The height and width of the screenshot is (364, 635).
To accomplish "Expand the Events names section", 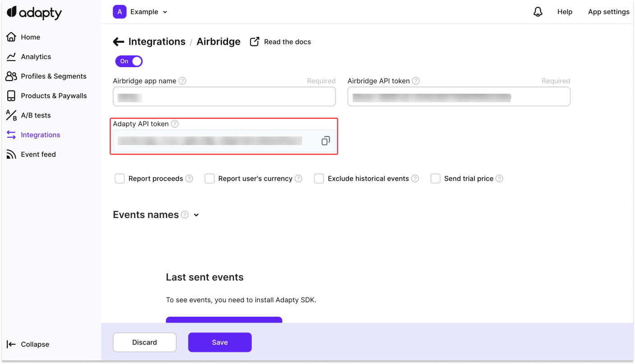I will (x=196, y=215).
